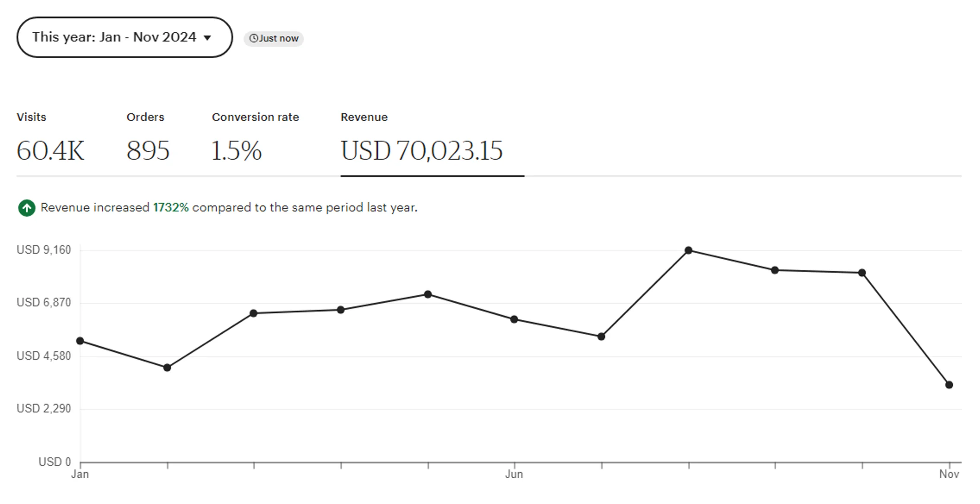Viewport: 980px width, 504px height.
Task: Click the July data point on chart
Action: (601, 337)
